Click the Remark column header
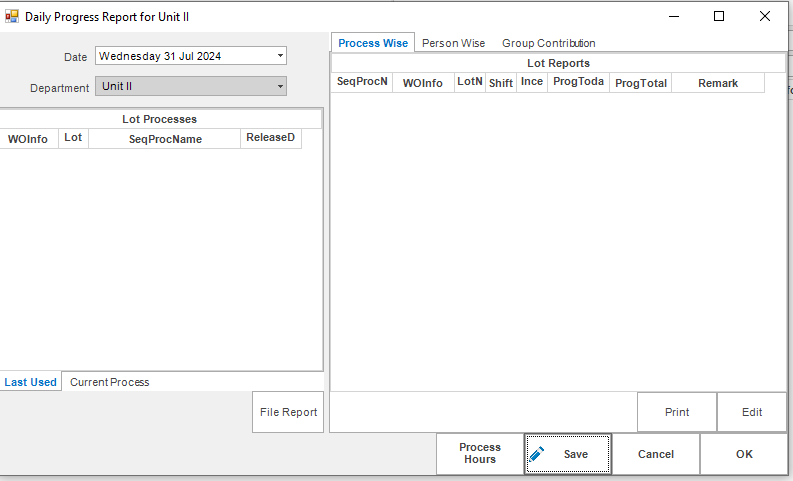Viewport: 793px width, 481px height. [718, 83]
